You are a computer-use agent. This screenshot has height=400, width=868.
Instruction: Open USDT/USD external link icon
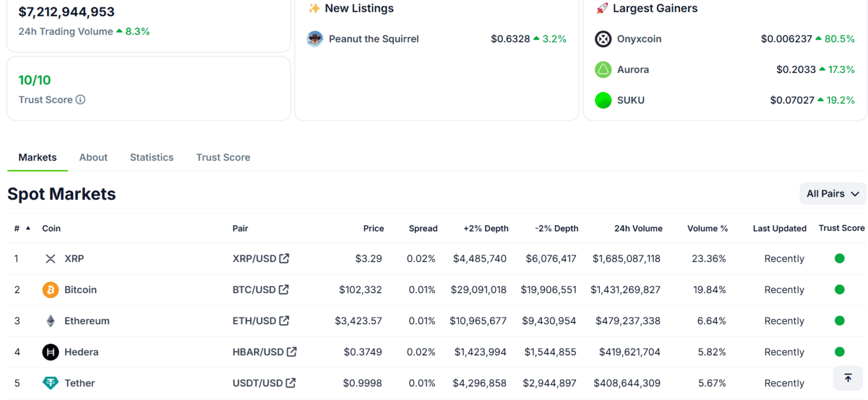point(290,382)
